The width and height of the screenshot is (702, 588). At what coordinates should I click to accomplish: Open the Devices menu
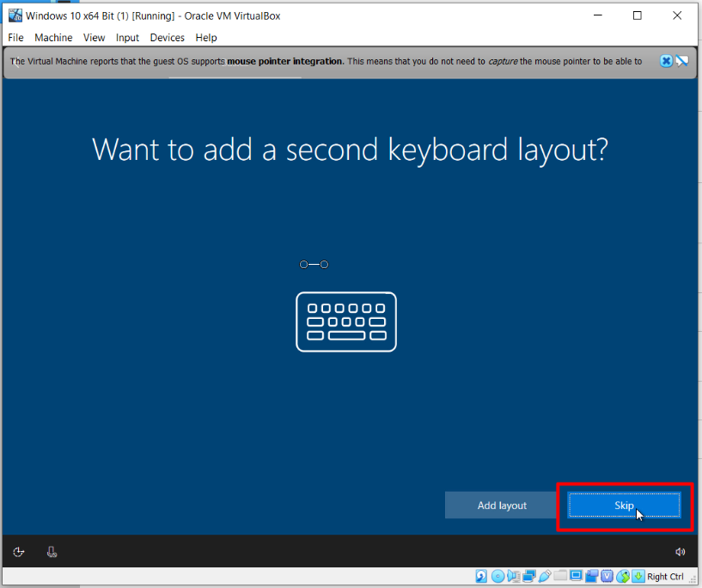[x=167, y=37]
